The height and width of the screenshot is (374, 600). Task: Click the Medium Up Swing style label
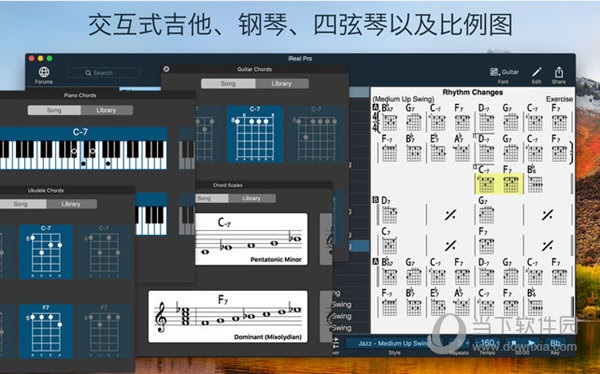point(404,99)
